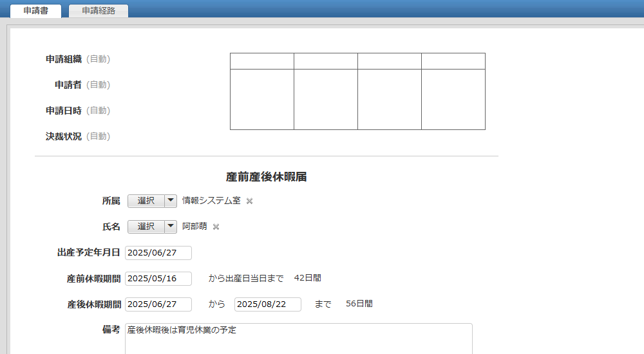Click the leftmost large approval stamp cell
The height and width of the screenshot is (354, 644).
[x=262, y=99]
